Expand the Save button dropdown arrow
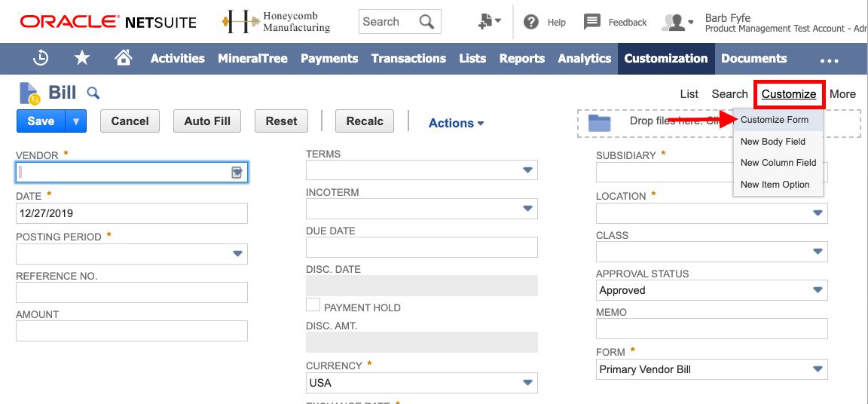This screenshot has height=404, width=868. 76,121
